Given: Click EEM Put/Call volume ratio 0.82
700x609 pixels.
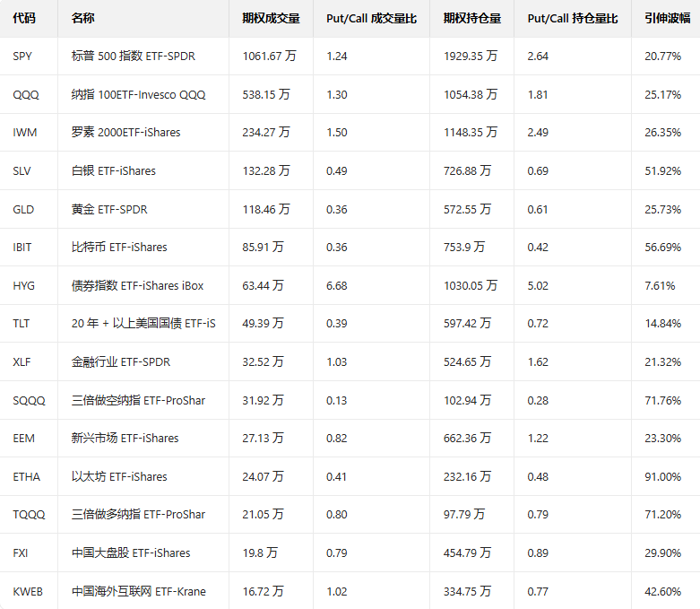Looking at the screenshot, I should click(337, 439).
